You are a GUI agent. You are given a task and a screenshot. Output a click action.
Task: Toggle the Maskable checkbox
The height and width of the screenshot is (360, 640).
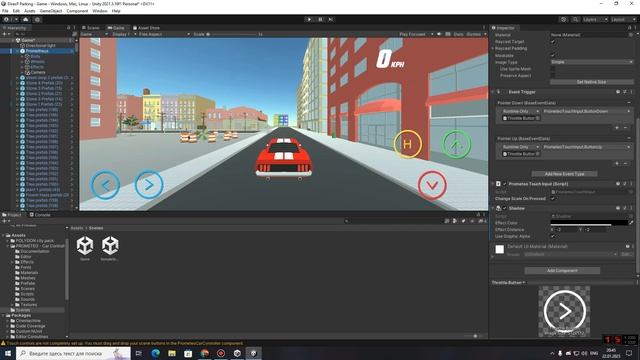point(553,56)
